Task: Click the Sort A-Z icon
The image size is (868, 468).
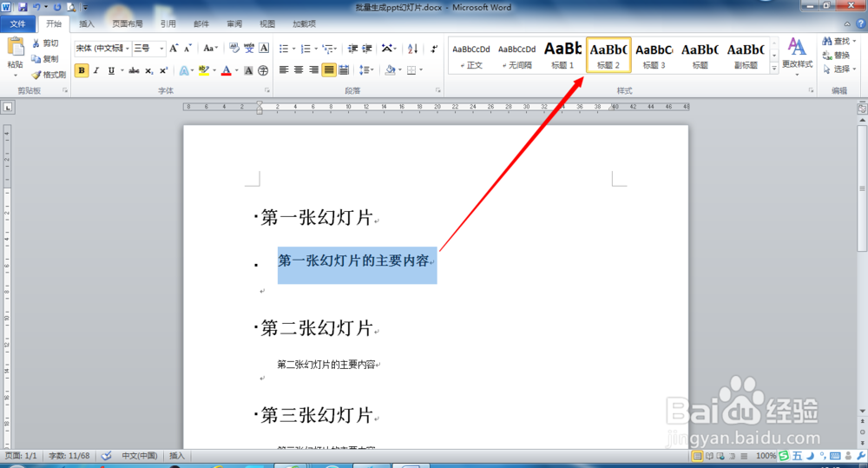Action: (412, 49)
